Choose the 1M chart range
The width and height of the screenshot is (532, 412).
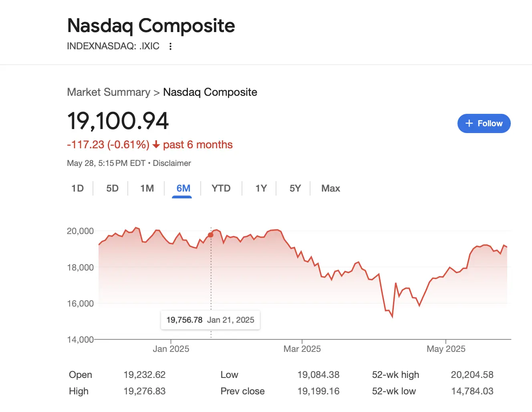(x=147, y=188)
